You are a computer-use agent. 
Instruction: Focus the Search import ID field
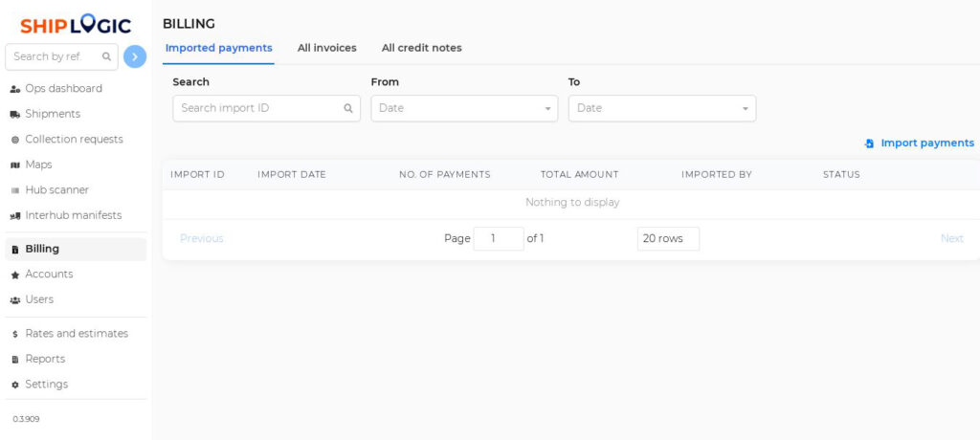pos(266,108)
